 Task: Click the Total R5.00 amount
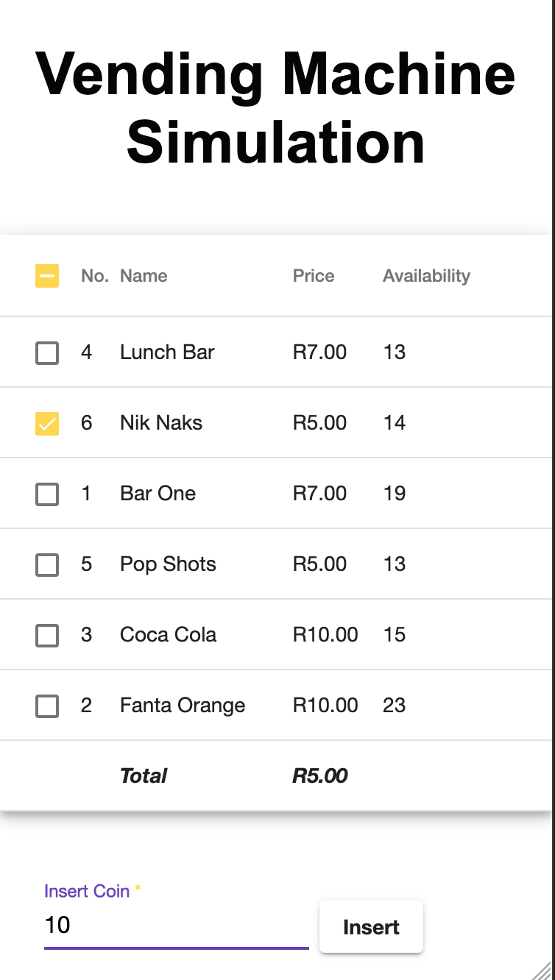320,775
